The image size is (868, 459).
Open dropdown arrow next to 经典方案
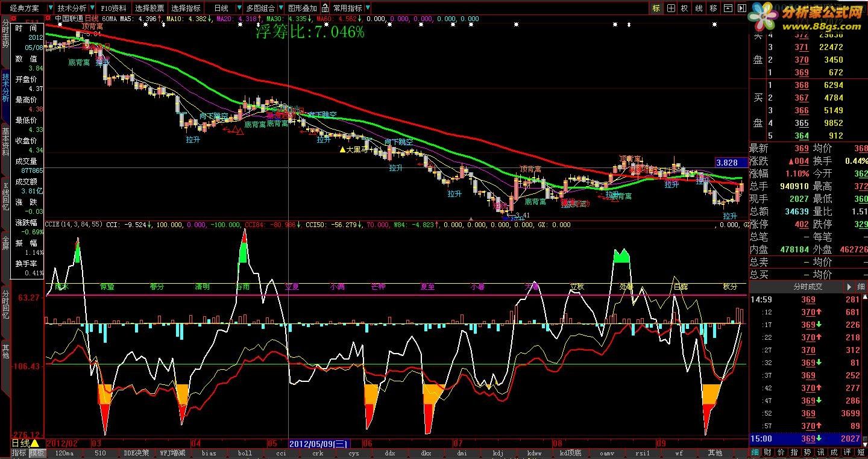pyautogui.click(x=50, y=8)
